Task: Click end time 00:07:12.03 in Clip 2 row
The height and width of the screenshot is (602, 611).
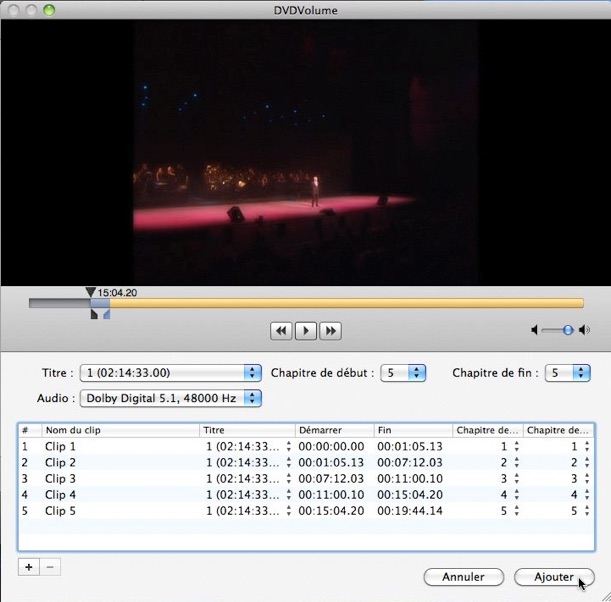Action: [x=410, y=463]
